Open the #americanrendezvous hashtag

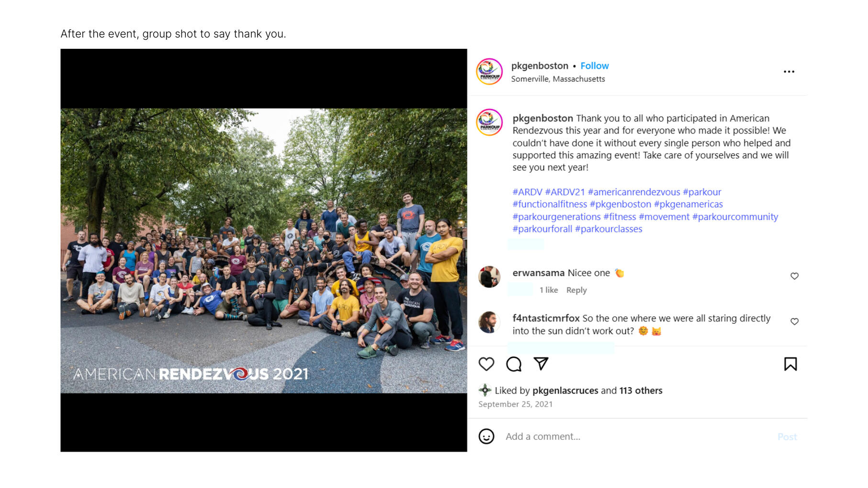point(634,192)
